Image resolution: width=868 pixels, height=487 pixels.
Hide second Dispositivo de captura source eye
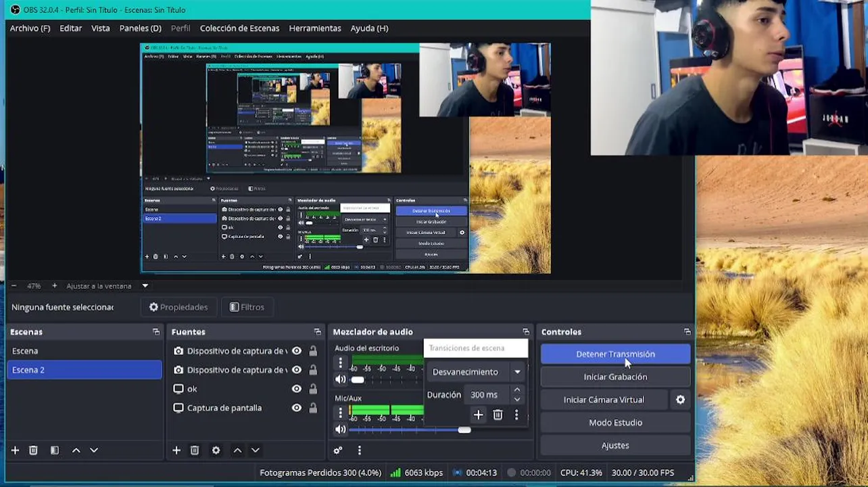(x=297, y=370)
